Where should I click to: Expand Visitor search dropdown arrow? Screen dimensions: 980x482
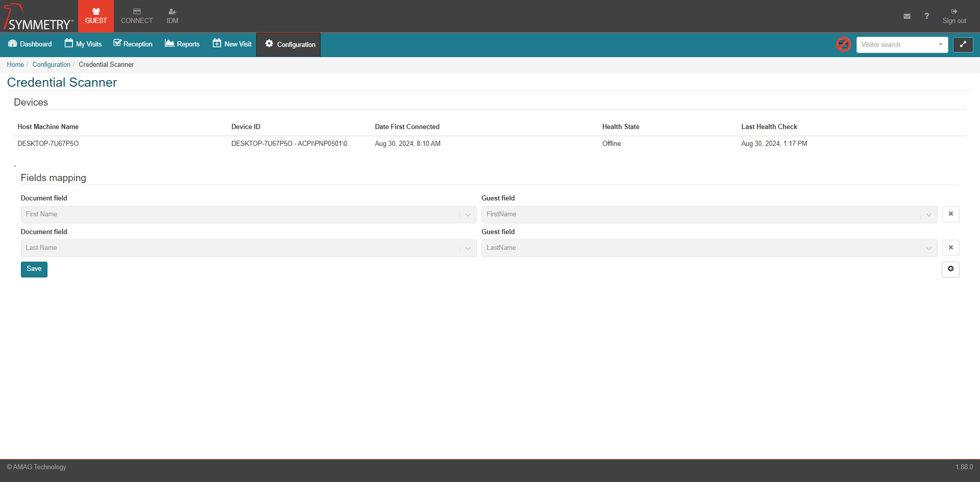tap(940, 45)
